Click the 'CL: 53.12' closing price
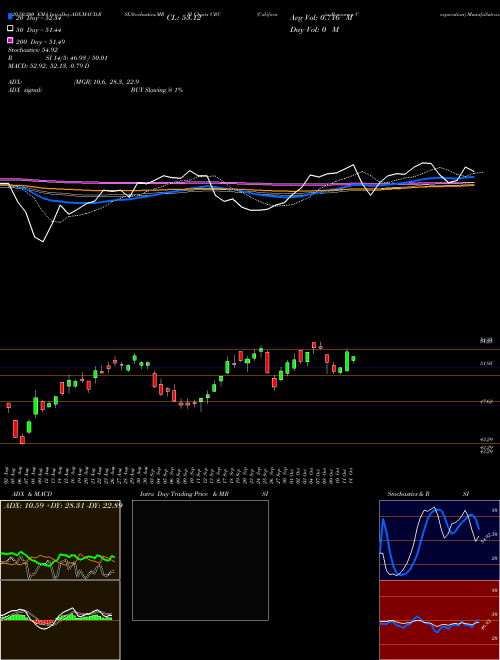The height and width of the screenshot is (660, 500). coord(184,18)
